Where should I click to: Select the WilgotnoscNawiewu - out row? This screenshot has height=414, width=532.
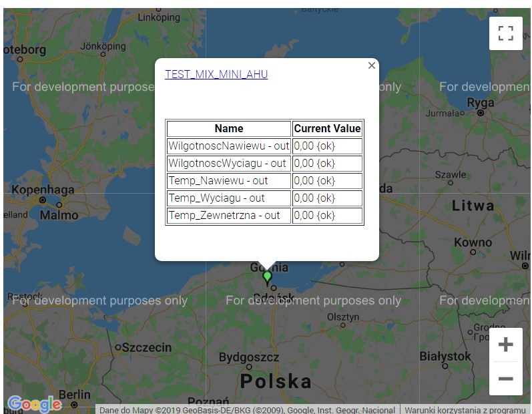point(229,146)
